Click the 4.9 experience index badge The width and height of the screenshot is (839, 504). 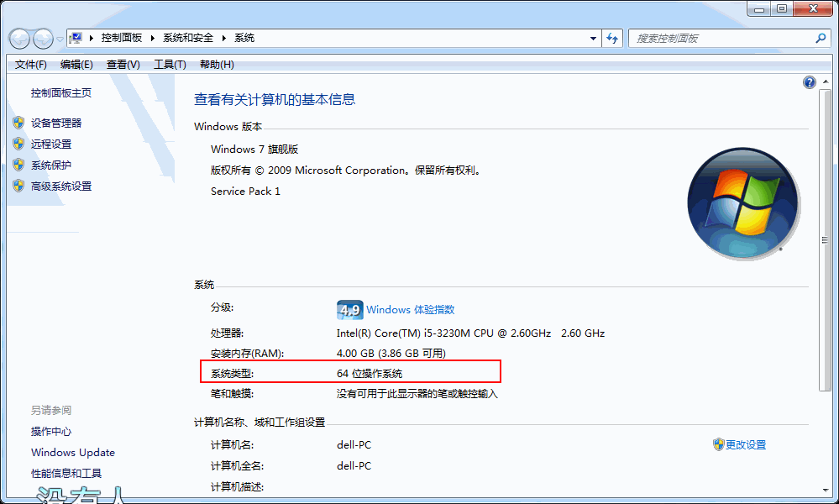pyautogui.click(x=349, y=310)
